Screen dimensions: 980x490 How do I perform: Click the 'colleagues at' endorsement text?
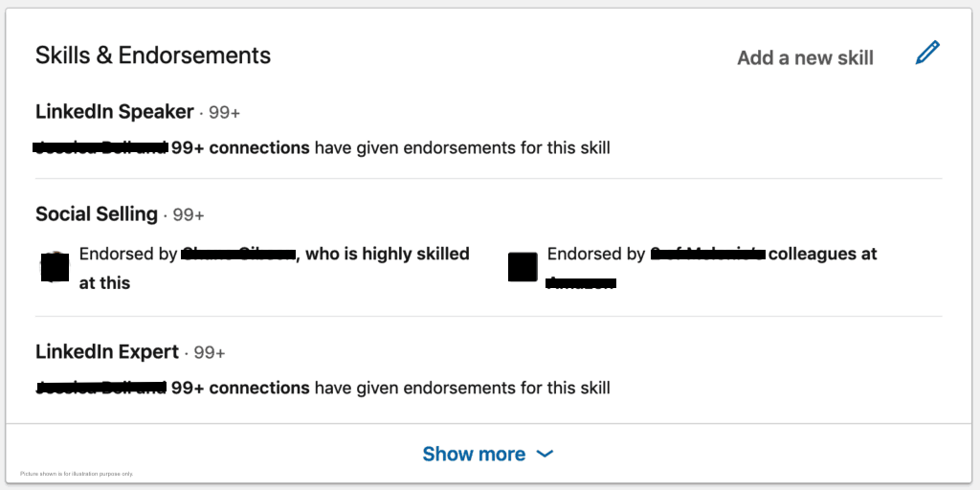point(823,254)
